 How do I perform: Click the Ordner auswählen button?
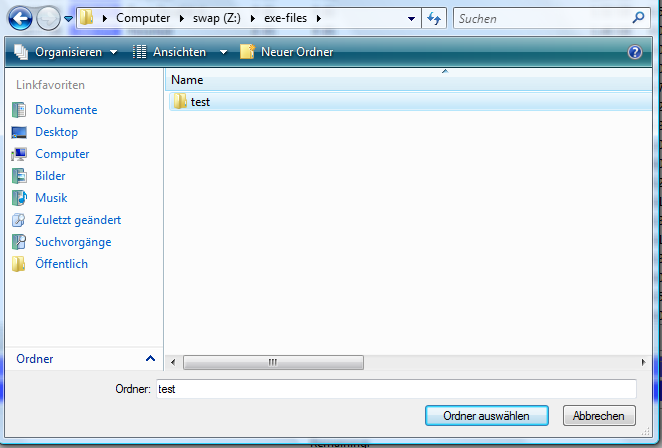click(486, 415)
